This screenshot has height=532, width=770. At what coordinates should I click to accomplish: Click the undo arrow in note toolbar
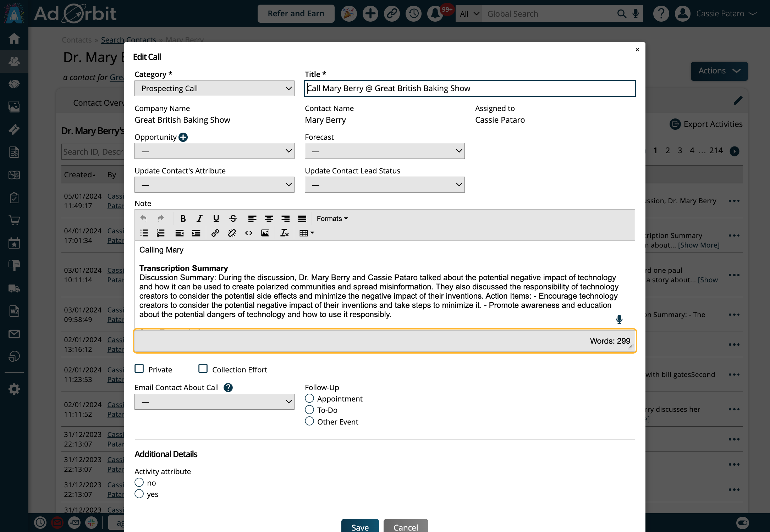pos(144,218)
